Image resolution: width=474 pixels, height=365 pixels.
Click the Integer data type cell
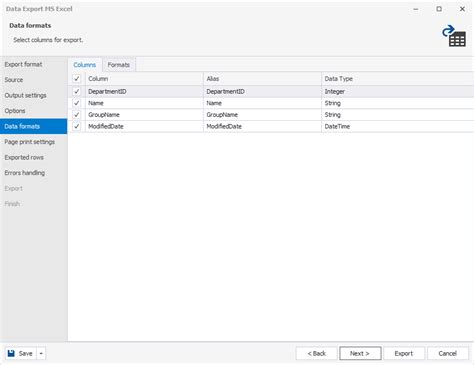click(397, 91)
